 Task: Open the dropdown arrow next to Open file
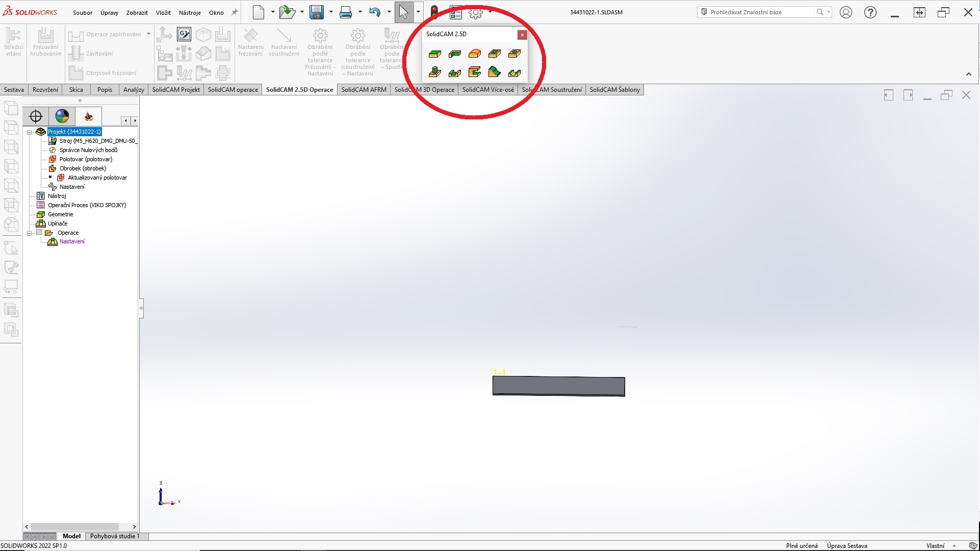click(x=302, y=12)
